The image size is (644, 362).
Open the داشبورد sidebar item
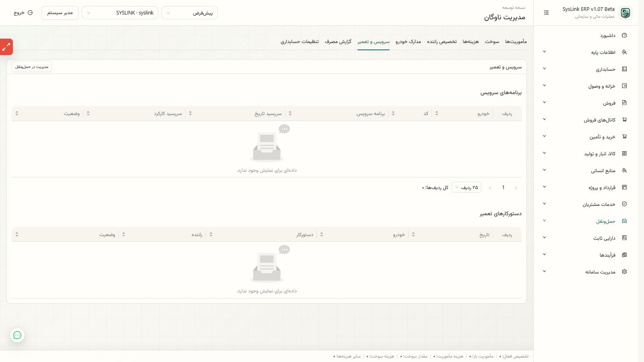(x=586, y=35)
